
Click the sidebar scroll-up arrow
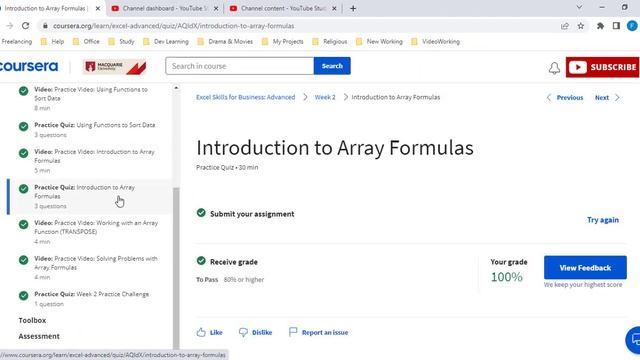click(x=176, y=88)
